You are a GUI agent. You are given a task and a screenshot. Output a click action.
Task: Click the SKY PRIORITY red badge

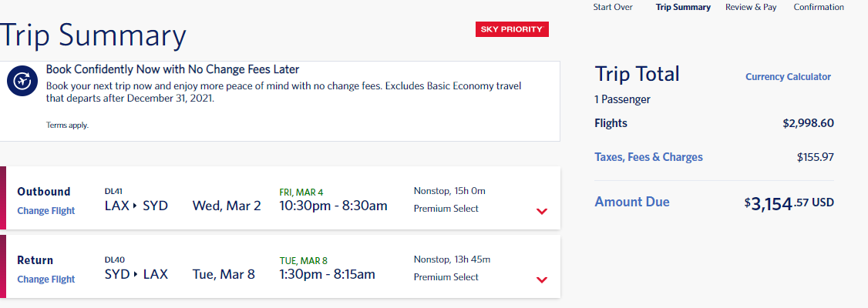512,29
